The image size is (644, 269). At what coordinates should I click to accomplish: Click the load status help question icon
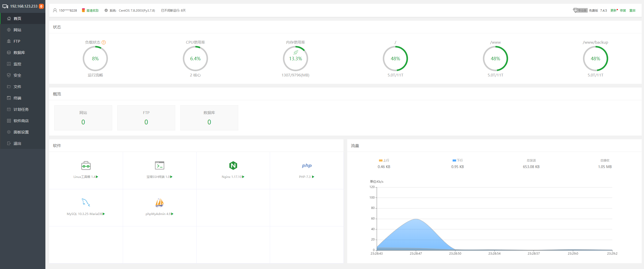click(104, 42)
